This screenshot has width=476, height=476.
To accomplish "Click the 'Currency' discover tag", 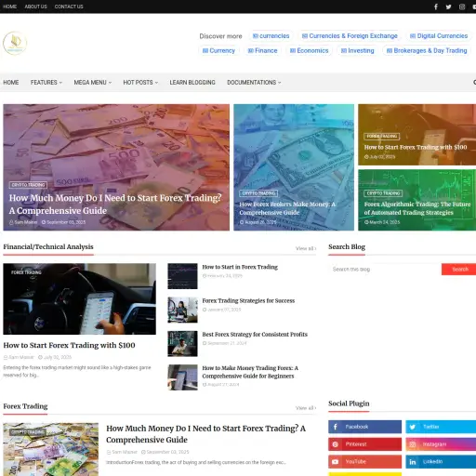I will [x=218, y=50].
